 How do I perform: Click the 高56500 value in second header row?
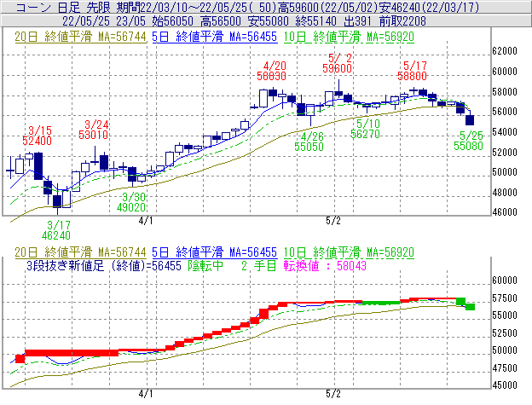[221, 21]
